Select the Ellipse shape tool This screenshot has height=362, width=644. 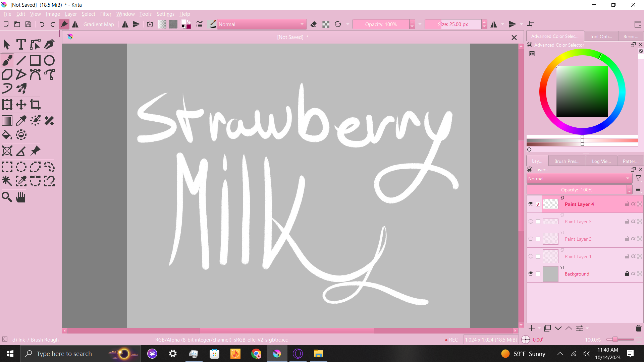(x=49, y=60)
